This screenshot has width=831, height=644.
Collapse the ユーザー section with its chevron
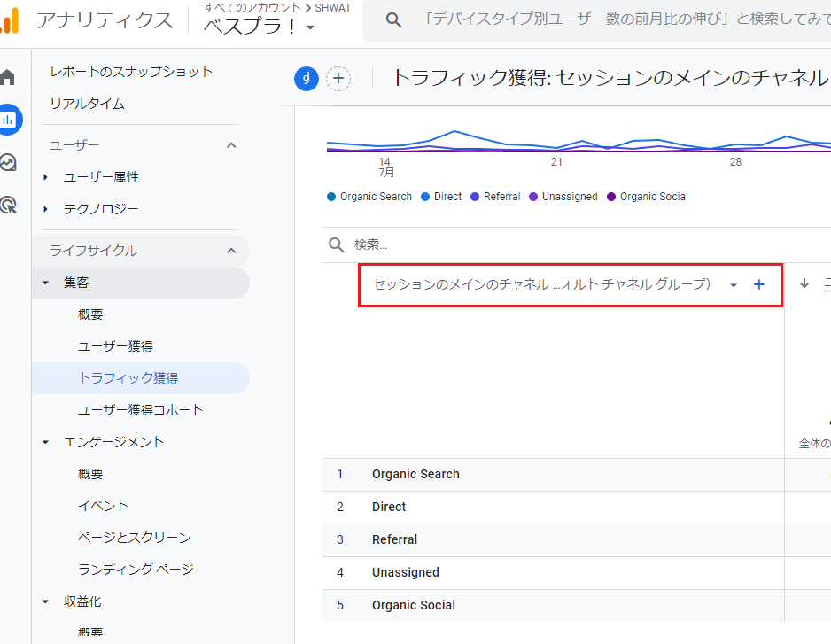point(231,144)
